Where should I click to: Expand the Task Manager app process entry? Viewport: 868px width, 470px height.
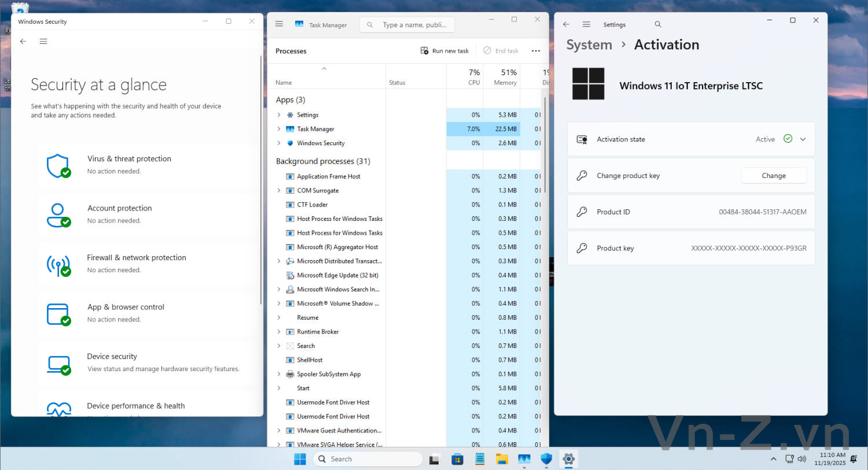[279, 129]
